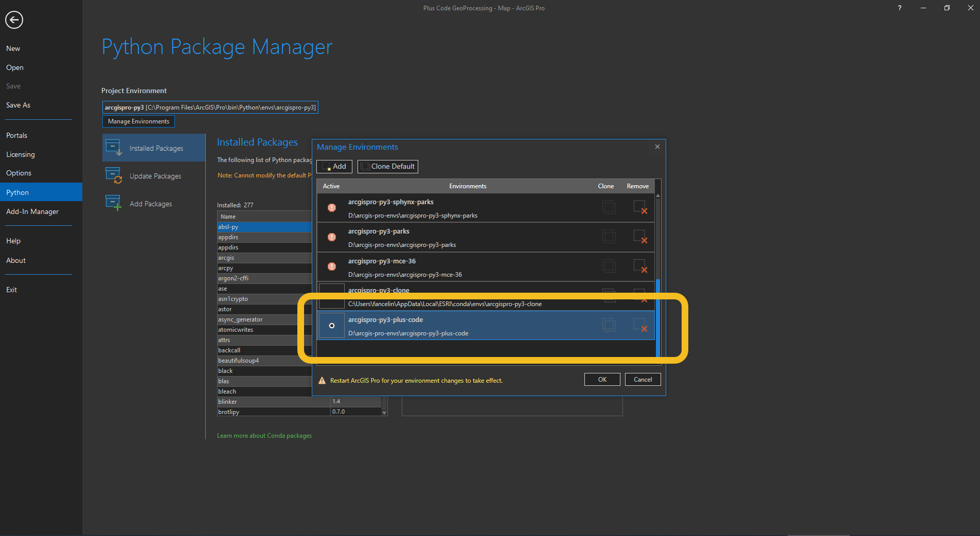Click error icon for arcgispro-py3-parks
980x536 pixels.
pos(332,237)
